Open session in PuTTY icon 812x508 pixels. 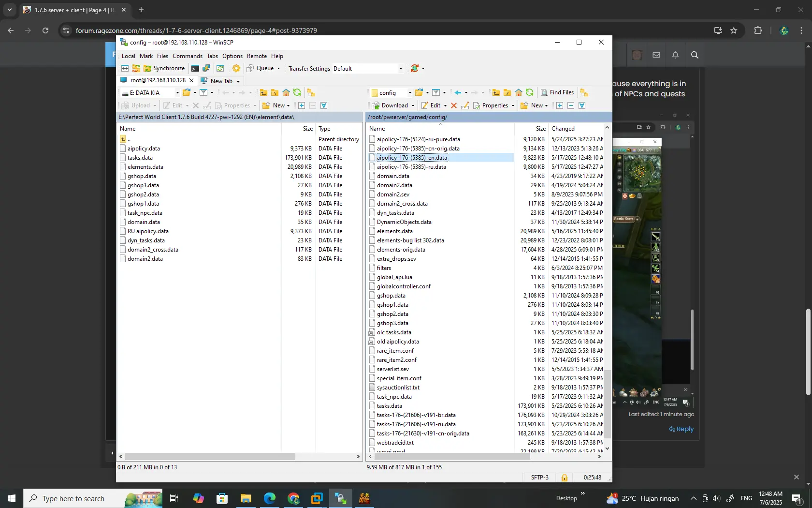(206, 68)
